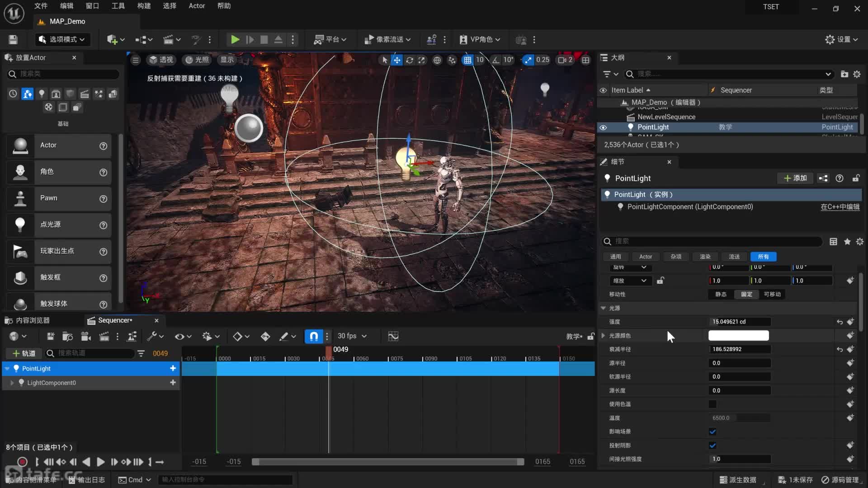Start Play in Editor with green play button
This screenshot has width=868, height=488.
click(235, 40)
